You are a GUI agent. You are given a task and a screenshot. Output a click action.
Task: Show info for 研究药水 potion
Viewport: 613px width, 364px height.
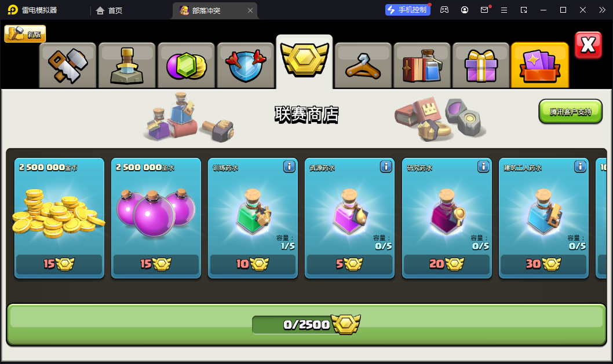(x=483, y=167)
